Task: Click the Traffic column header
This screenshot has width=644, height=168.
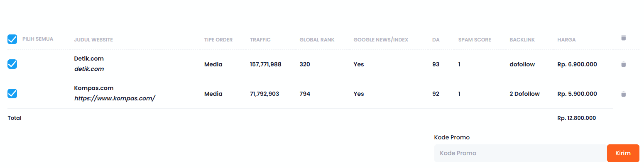Action: [x=260, y=40]
